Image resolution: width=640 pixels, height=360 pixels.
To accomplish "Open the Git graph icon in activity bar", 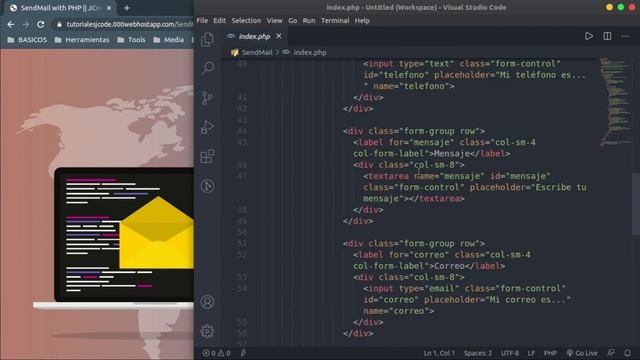I will point(207,186).
